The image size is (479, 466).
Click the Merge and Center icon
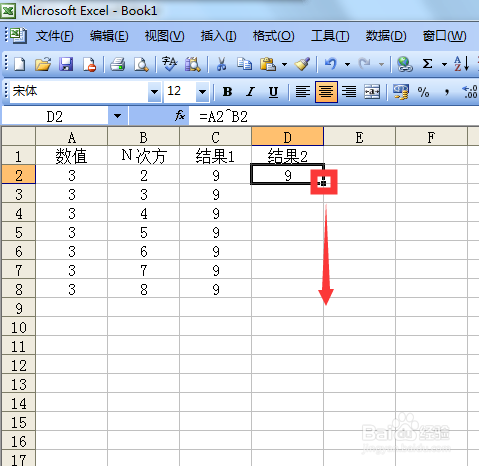pyautogui.click(x=372, y=91)
